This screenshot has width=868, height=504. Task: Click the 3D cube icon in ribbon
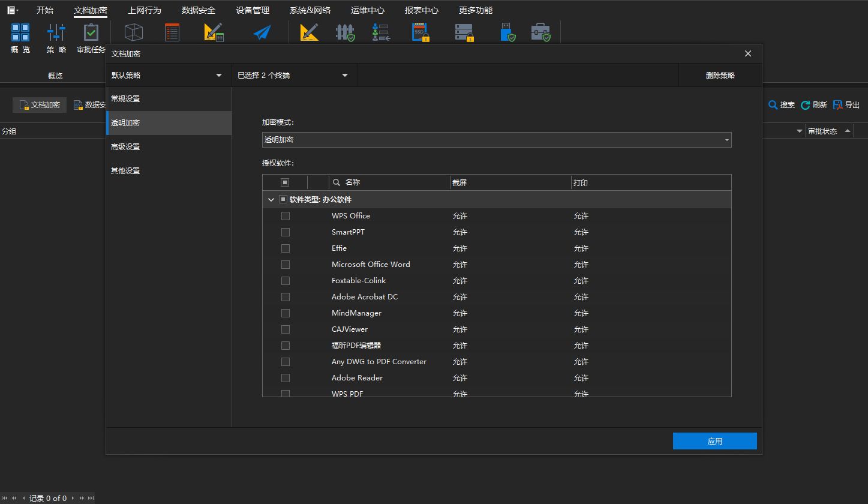coord(134,32)
